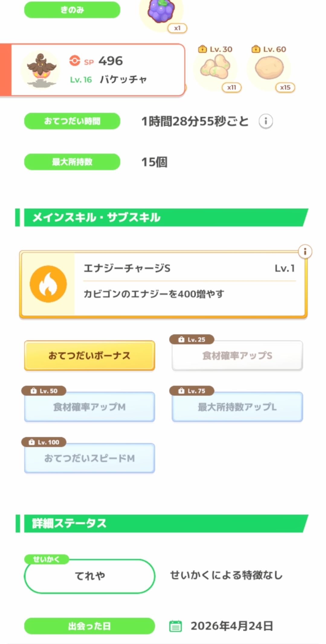The image size is (326, 644).
Task: Tap the 出会った日 green label
Action: tap(89, 626)
